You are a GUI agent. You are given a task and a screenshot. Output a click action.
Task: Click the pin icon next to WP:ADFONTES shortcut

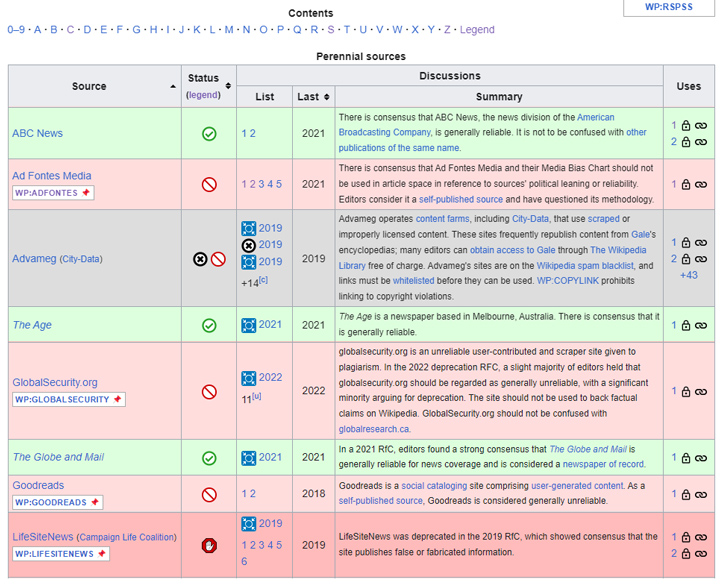pyautogui.click(x=86, y=193)
